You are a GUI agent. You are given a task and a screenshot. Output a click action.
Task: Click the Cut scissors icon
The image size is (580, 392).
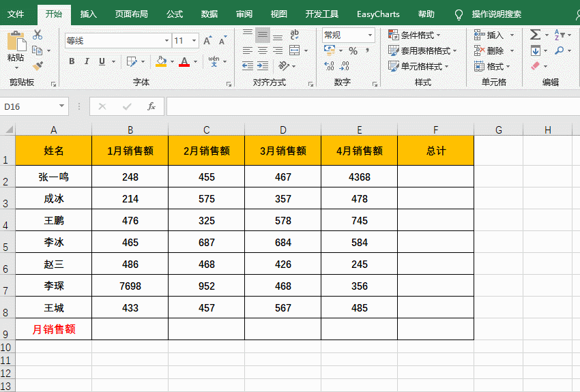click(38, 35)
